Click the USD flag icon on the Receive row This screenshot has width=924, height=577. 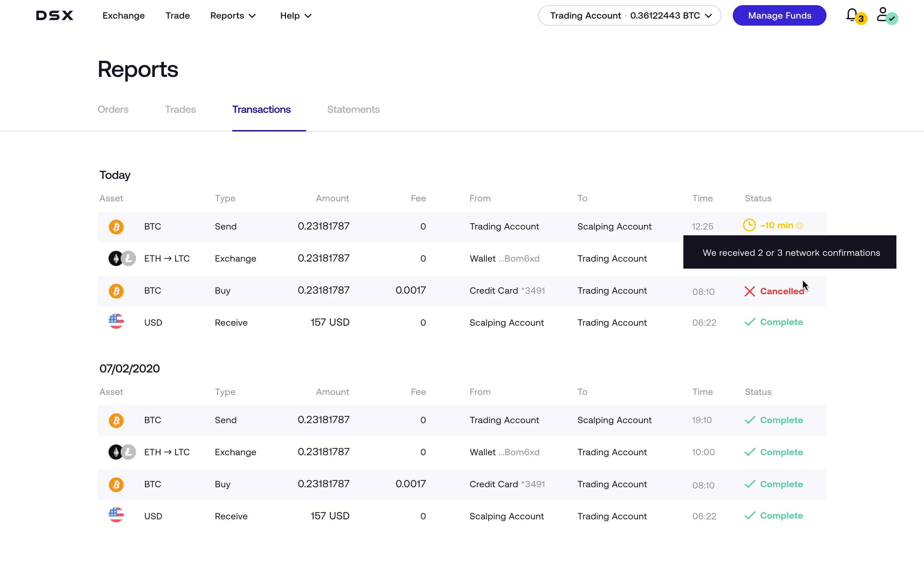pos(116,322)
